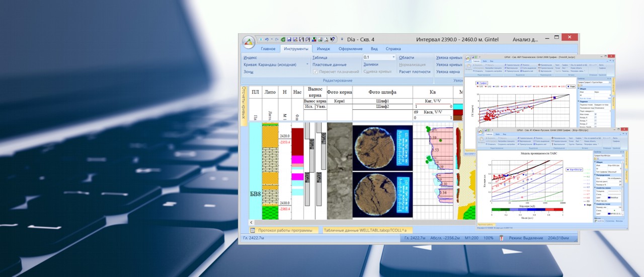Open the Протокол работы программы panel tab
Image resolution: width=644 pixels, height=277 pixels.
click(x=285, y=230)
